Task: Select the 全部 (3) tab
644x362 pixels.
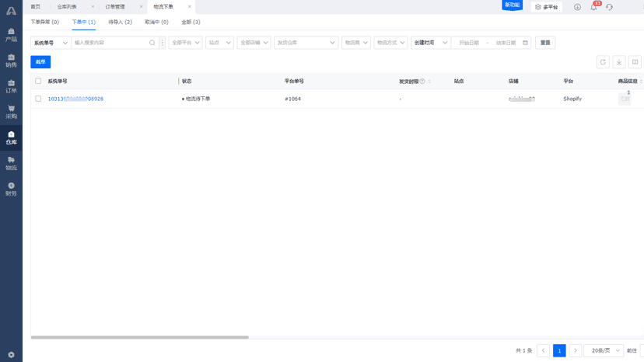Action: 191,23
